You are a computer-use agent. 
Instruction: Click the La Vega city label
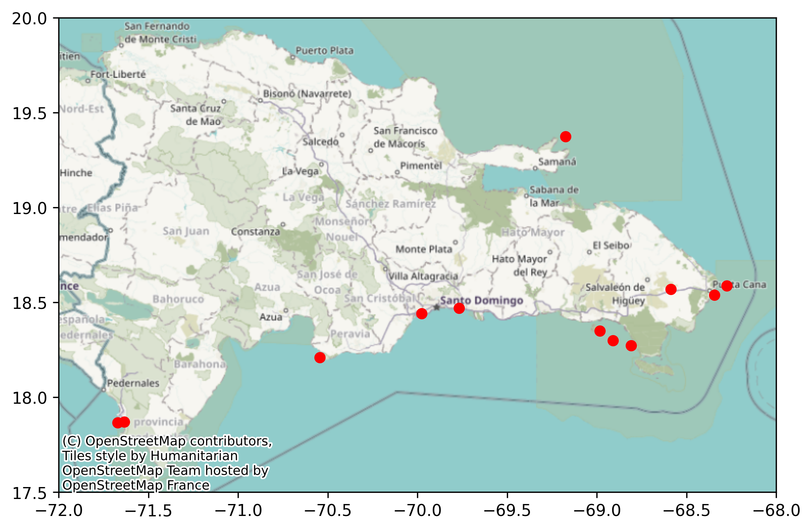(x=300, y=171)
